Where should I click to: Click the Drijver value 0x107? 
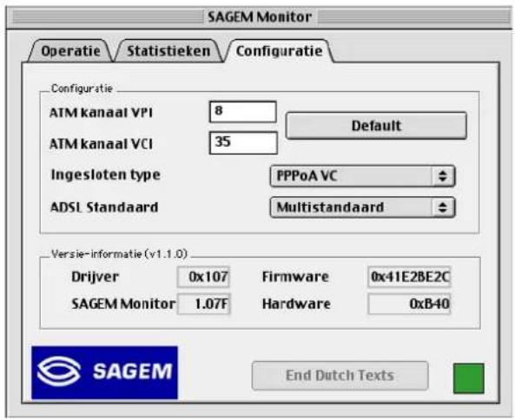(203, 277)
